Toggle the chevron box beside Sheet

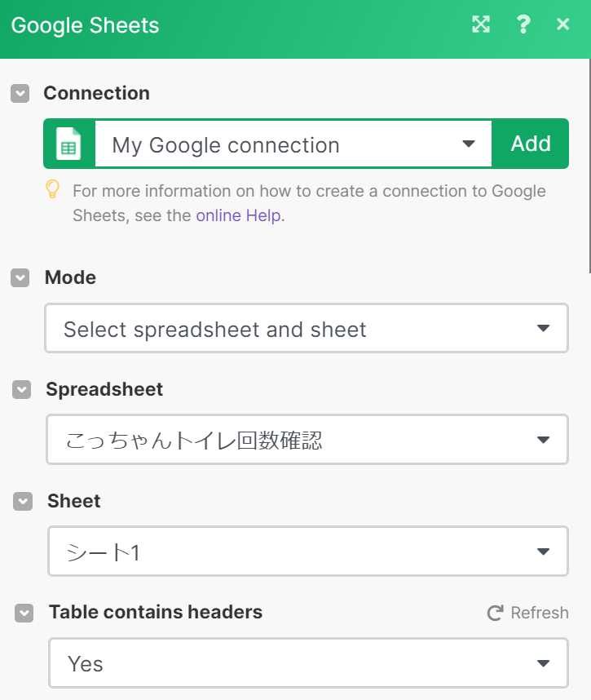pos(23,501)
